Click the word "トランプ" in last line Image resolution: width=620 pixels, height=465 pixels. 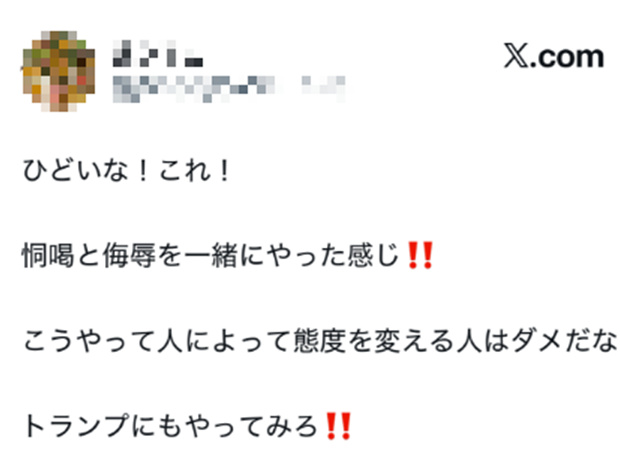tap(77, 426)
